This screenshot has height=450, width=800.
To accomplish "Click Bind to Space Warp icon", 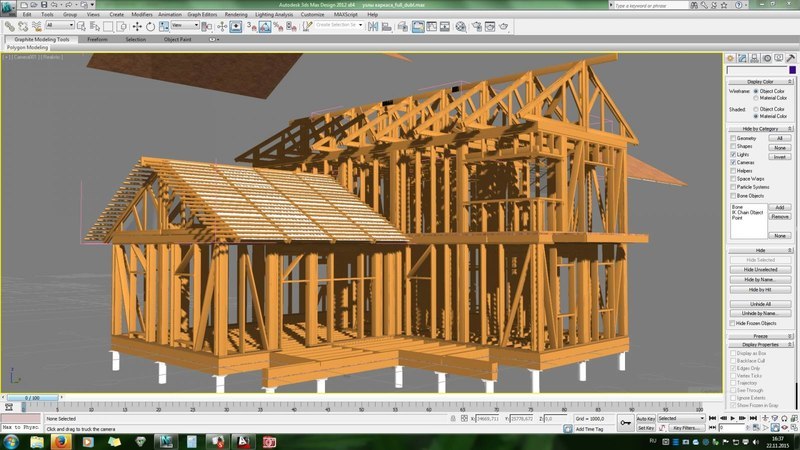I will [x=36, y=26].
